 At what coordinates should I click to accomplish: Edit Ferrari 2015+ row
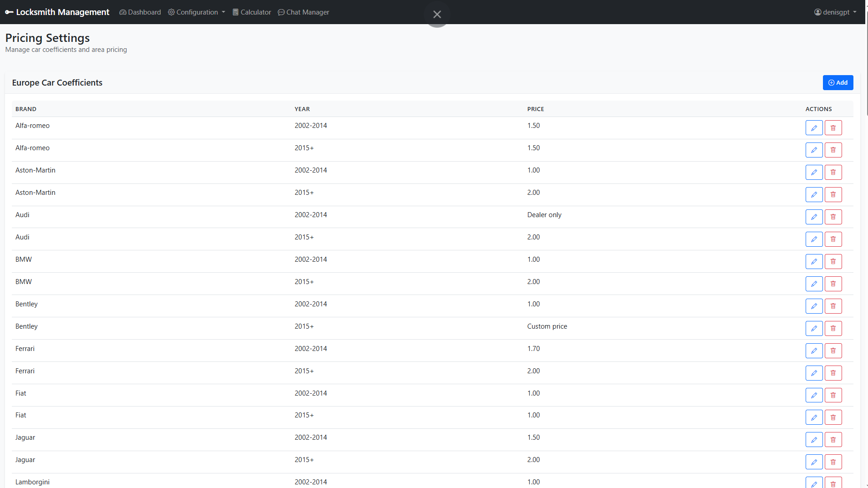814,373
